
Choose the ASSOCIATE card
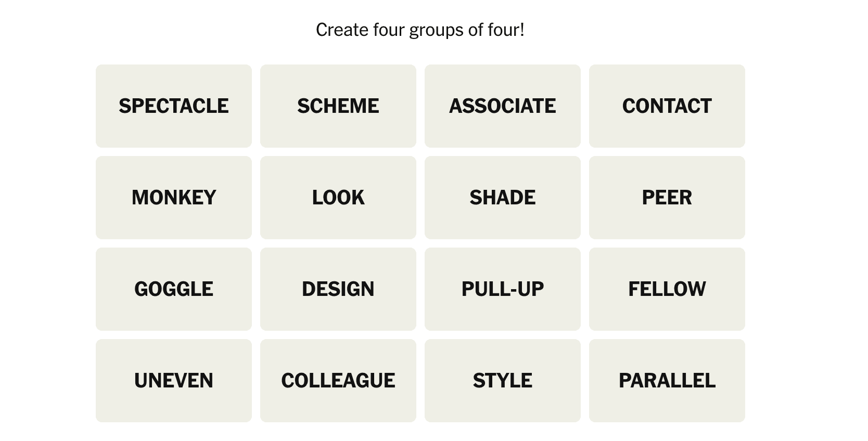pyautogui.click(x=503, y=106)
